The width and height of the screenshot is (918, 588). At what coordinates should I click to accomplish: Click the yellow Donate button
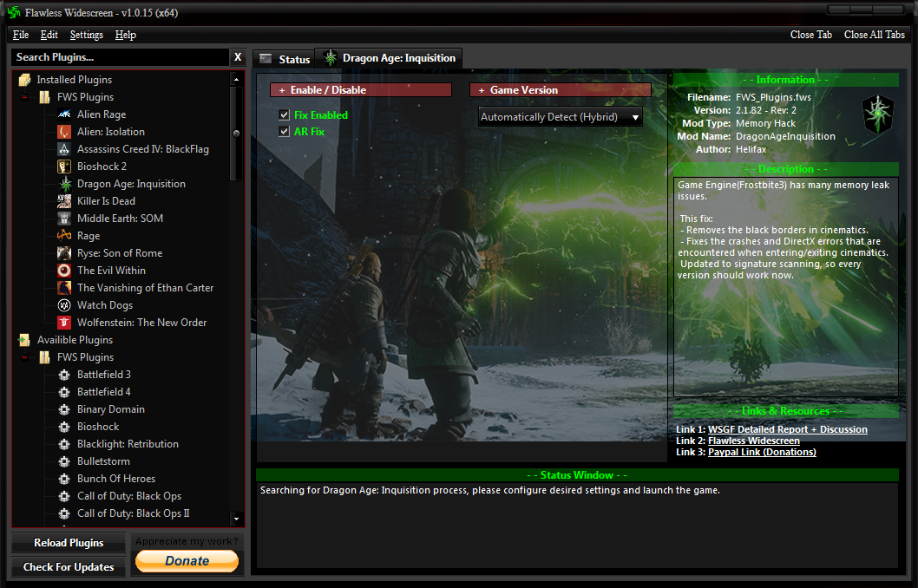coord(187,561)
